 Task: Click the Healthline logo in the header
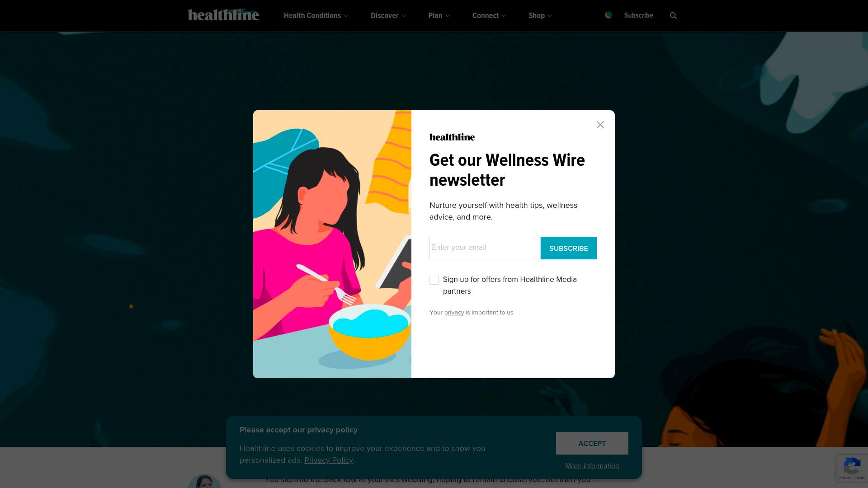[223, 15]
